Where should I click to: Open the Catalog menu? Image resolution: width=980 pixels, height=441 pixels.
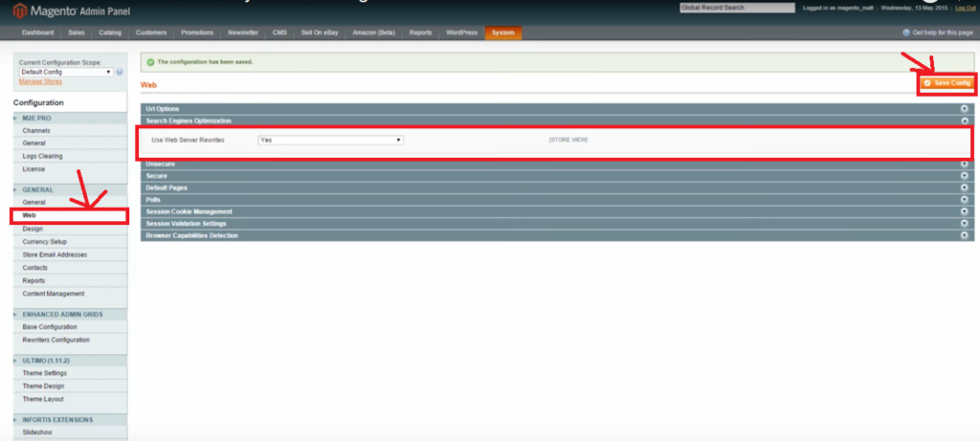click(110, 33)
